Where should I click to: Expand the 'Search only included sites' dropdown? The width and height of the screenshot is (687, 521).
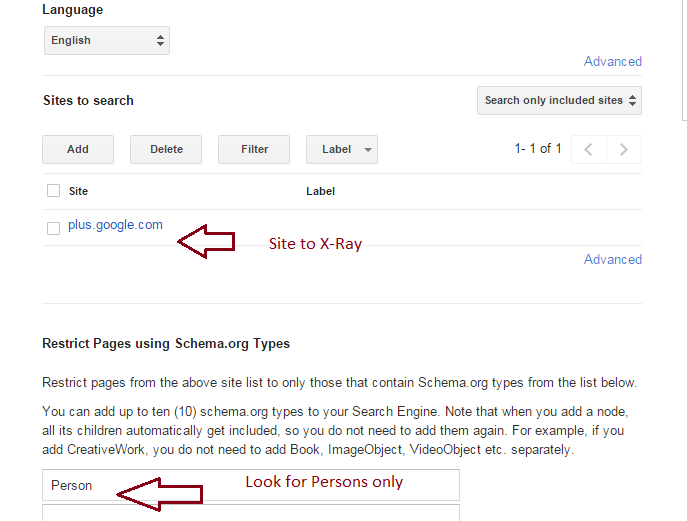click(559, 100)
